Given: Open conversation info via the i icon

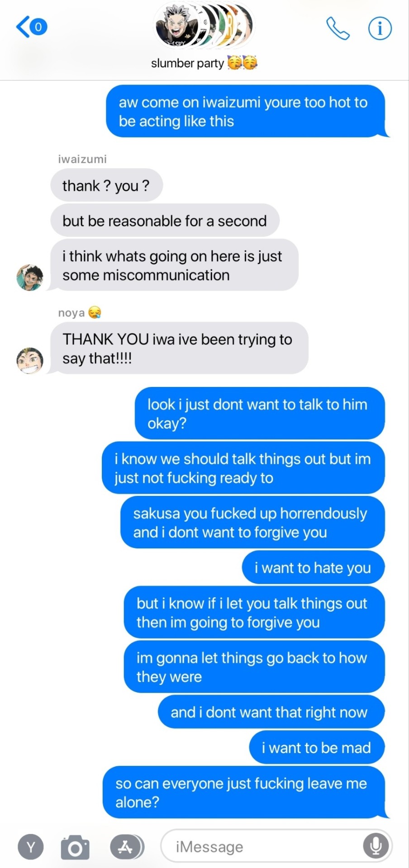Looking at the screenshot, I should click(380, 28).
